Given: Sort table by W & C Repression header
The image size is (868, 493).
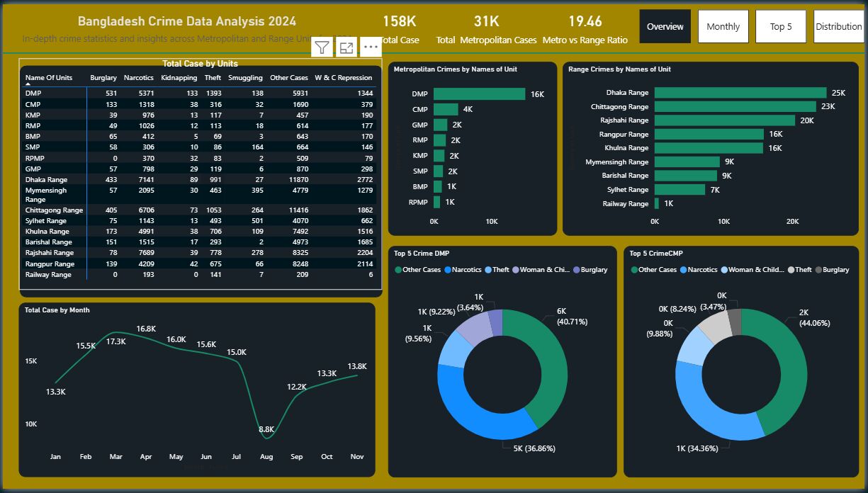Looking at the screenshot, I should click(x=344, y=78).
